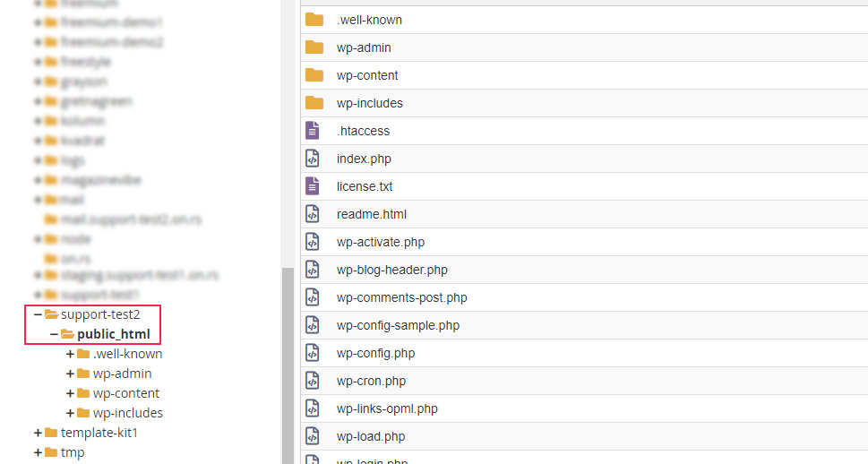Select the wp-content name in the file list
The width and height of the screenshot is (868, 464).
click(x=367, y=75)
